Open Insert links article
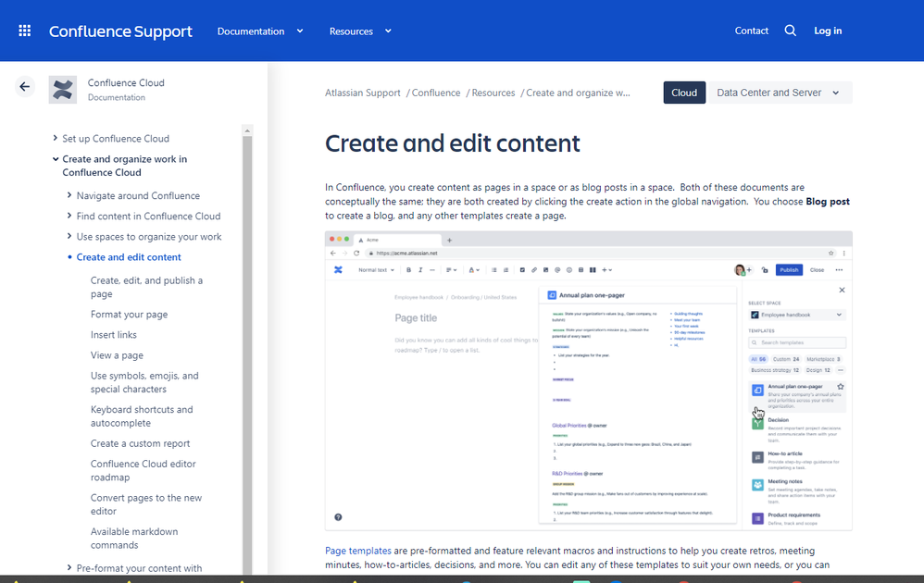Screen dimensions: 924x583 114,335
